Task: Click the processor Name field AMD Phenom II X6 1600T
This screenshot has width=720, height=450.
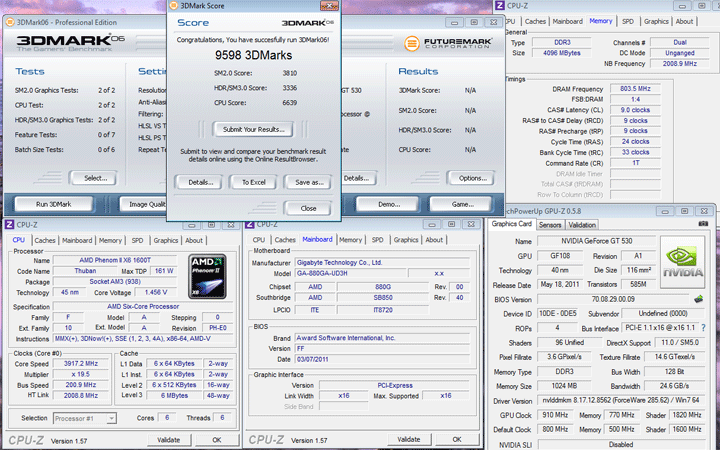Action: 115,260
